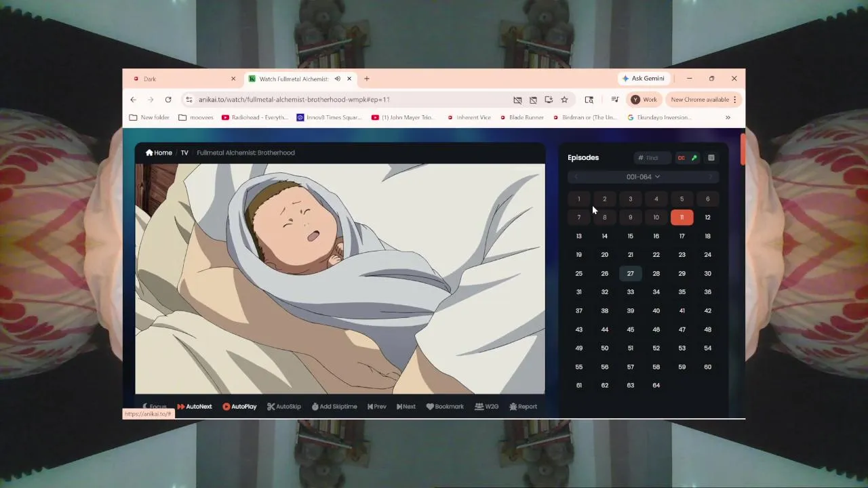868x488 pixels.
Task: Close the Dark tab
Action: (x=233, y=79)
